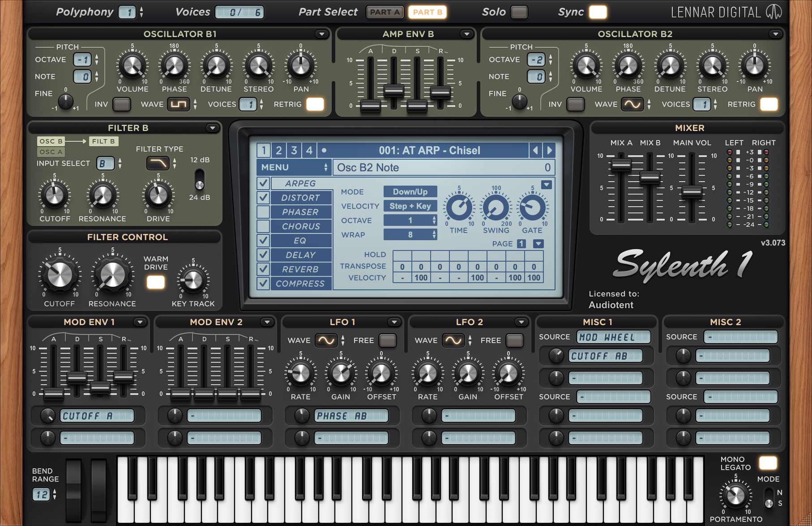Select the REVERB effect tab

300,269
